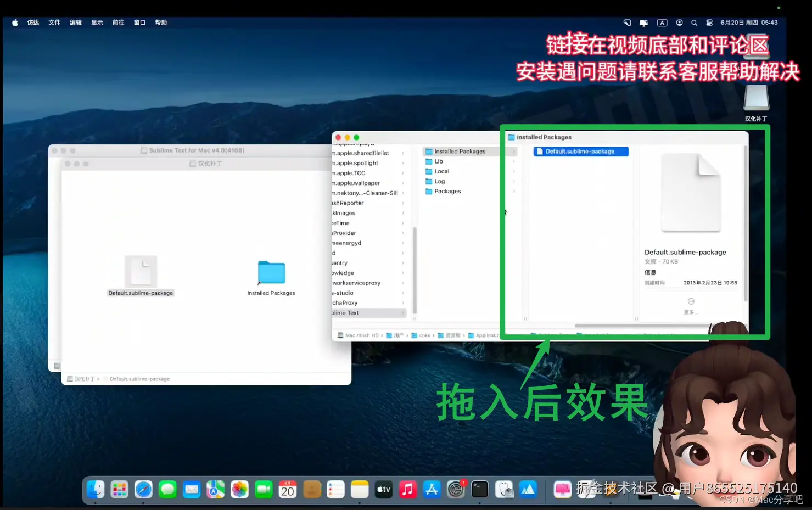
Task: Click the 更多 button in the preview pane
Action: tap(691, 306)
